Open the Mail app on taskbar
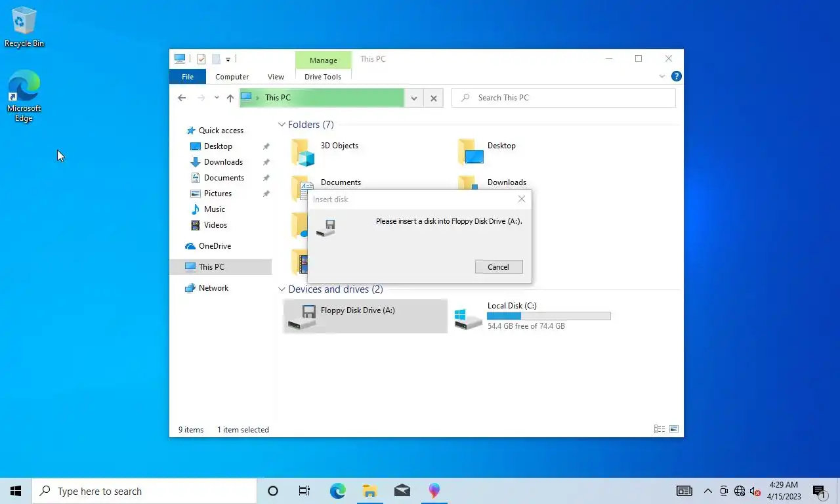 (x=402, y=491)
